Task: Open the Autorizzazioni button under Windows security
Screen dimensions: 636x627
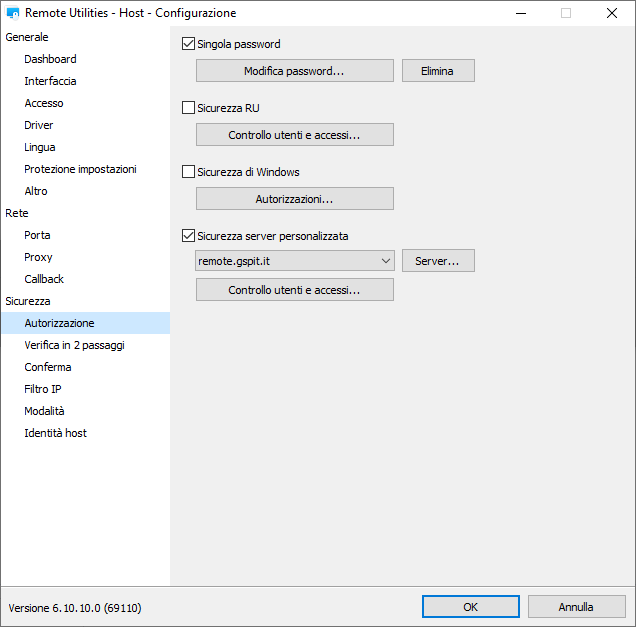Action: [x=294, y=199]
